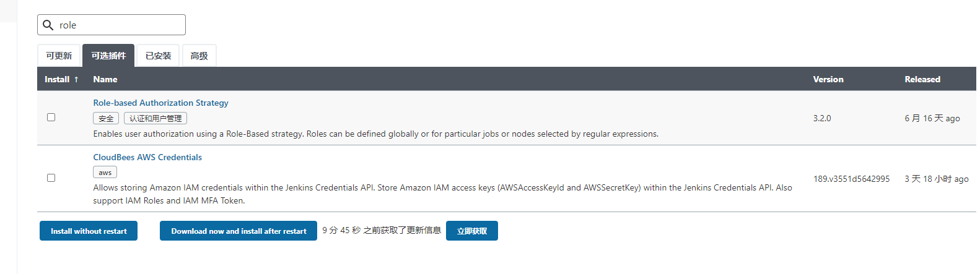Go to the 高级 tab

click(x=199, y=56)
